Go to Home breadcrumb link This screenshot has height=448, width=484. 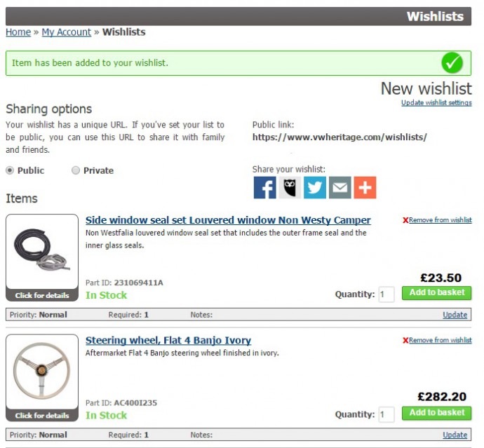tap(18, 32)
